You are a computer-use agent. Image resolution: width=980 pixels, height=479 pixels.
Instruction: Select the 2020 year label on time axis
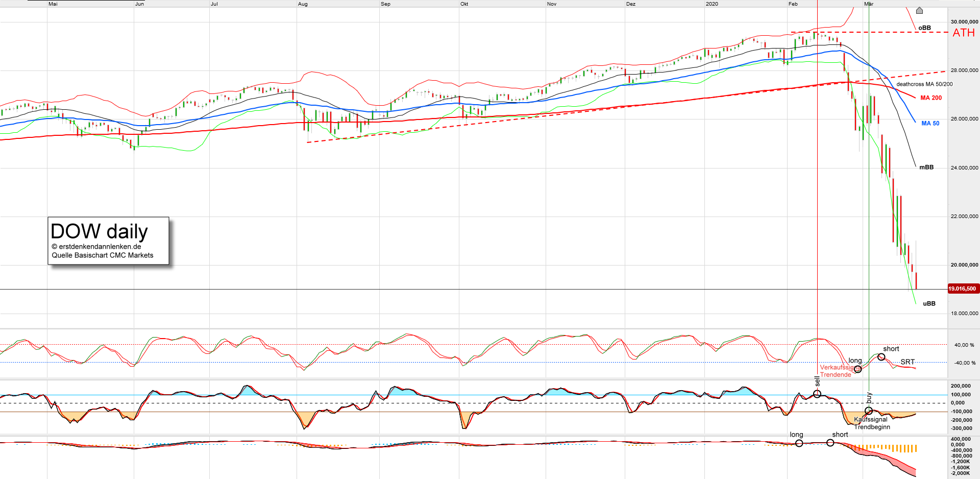click(x=712, y=4)
